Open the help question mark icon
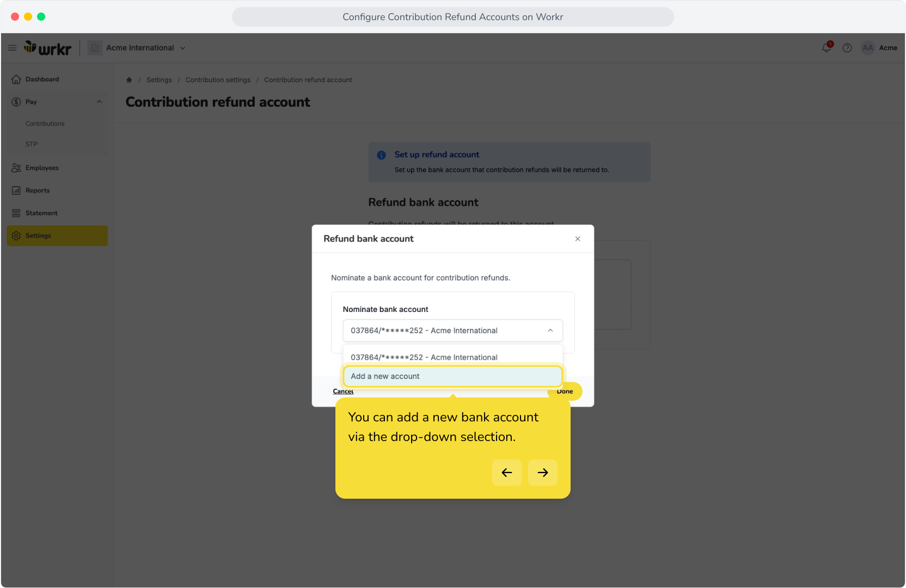Viewport: 906px width, 588px height. pos(847,48)
